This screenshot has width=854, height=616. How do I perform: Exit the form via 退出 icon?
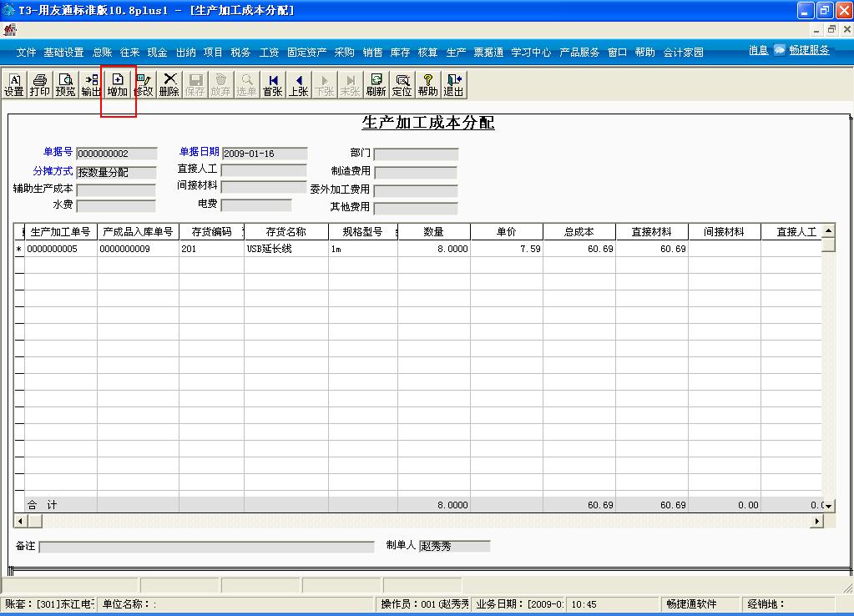coord(452,84)
